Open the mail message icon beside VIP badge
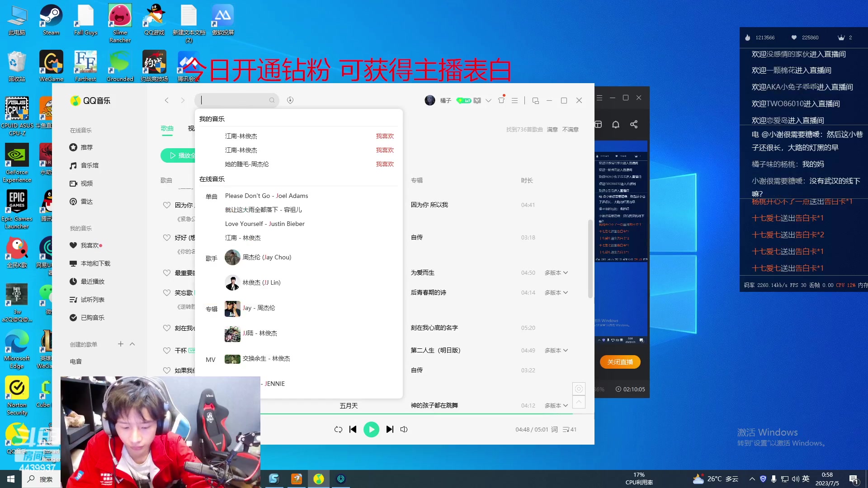 477,100
